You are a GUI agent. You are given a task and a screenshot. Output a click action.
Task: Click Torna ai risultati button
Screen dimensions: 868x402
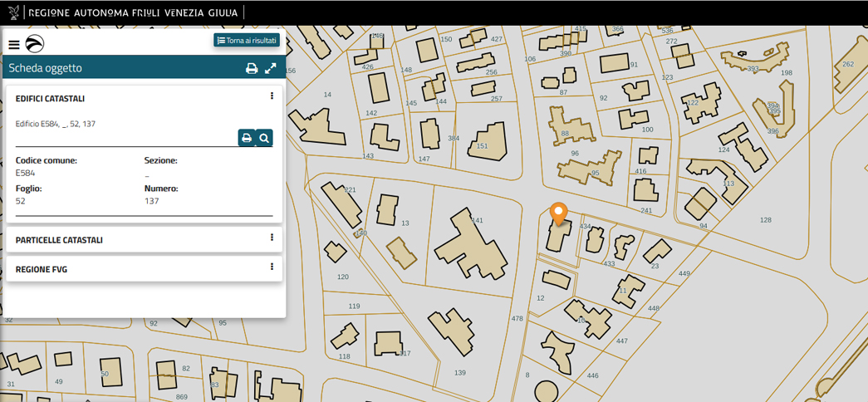pyautogui.click(x=247, y=40)
